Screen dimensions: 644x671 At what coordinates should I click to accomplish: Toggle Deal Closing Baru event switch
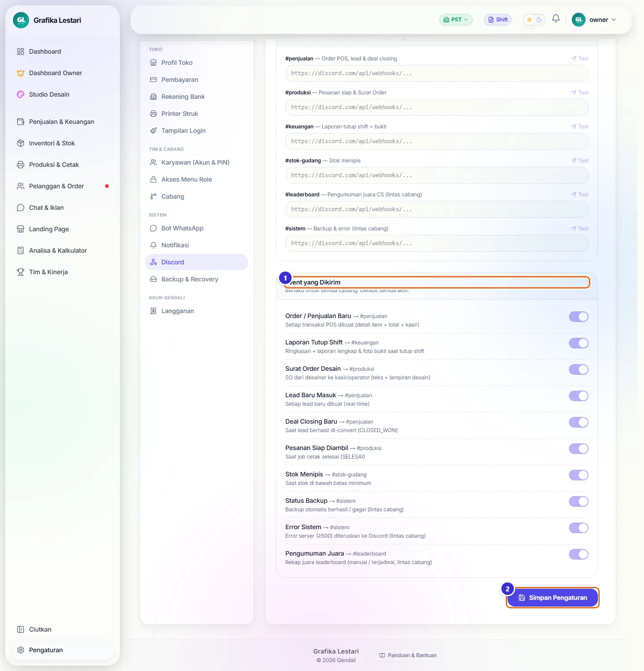click(579, 422)
